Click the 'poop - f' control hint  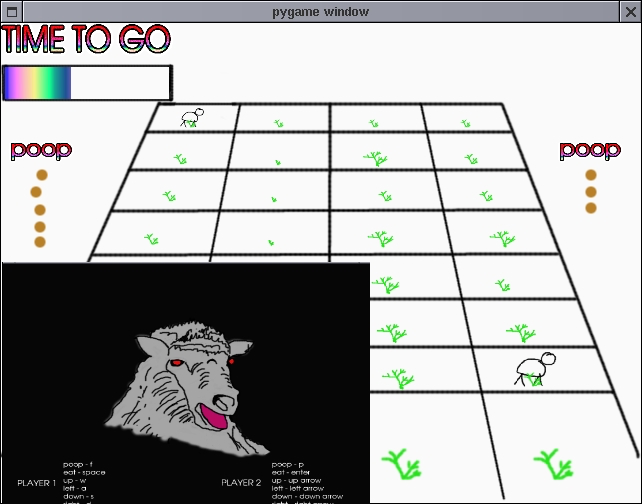tap(78, 464)
